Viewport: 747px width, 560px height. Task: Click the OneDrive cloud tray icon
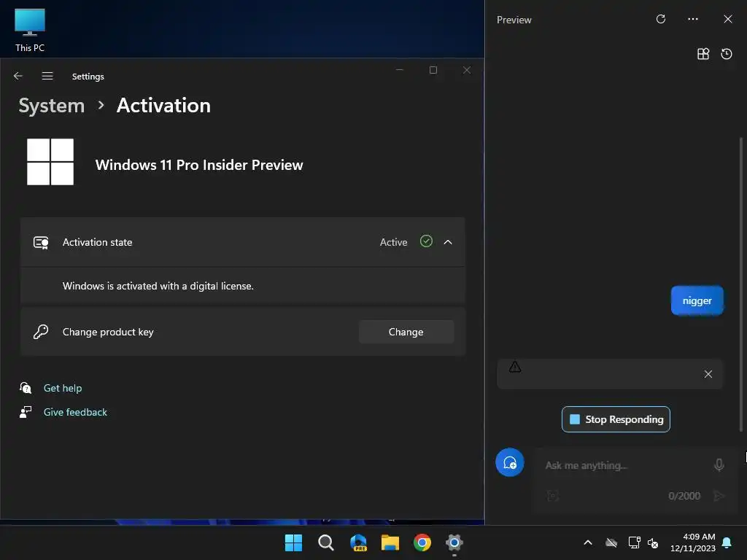click(x=611, y=542)
